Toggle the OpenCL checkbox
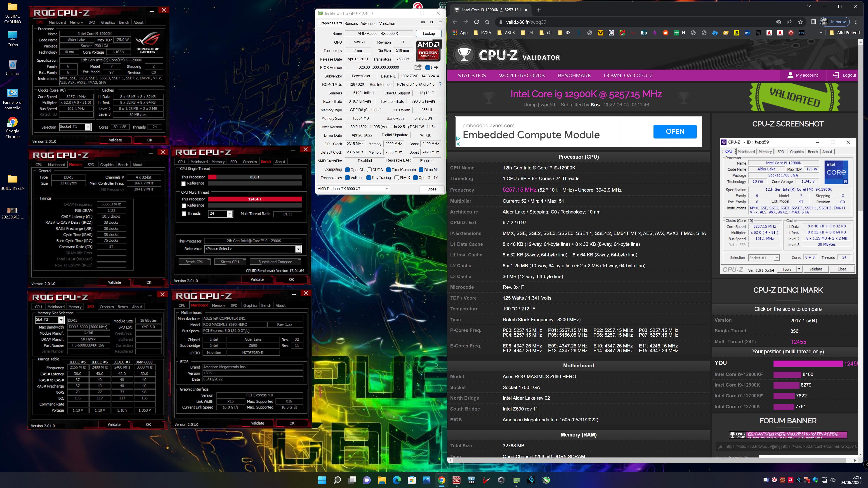868x488 pixels. [347, 170]
